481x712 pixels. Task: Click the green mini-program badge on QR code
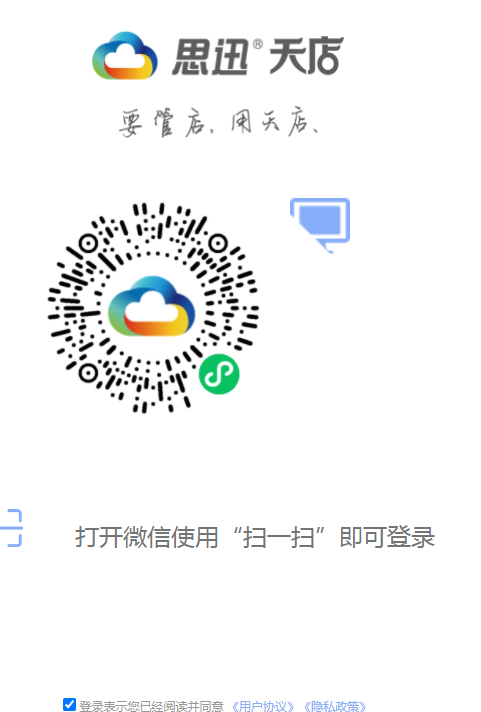(x=219, y=374)
